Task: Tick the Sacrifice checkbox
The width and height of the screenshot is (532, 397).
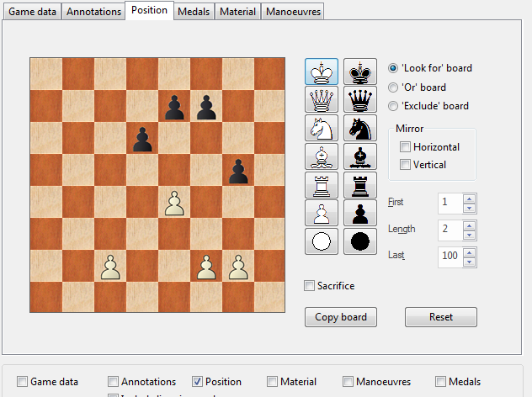Action: 309,285
